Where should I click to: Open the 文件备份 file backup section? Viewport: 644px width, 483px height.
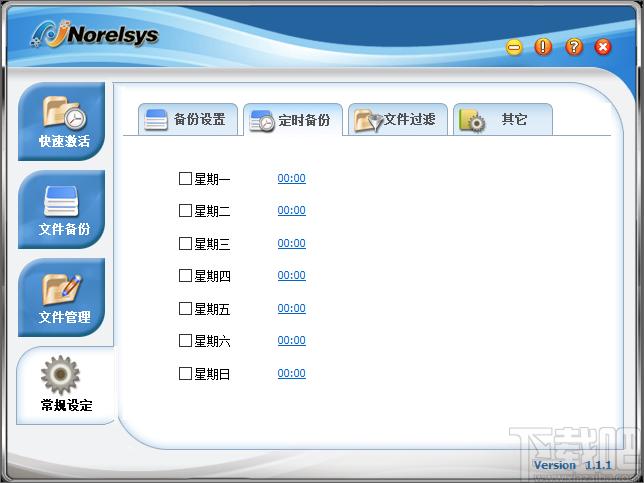pos(62,209)
